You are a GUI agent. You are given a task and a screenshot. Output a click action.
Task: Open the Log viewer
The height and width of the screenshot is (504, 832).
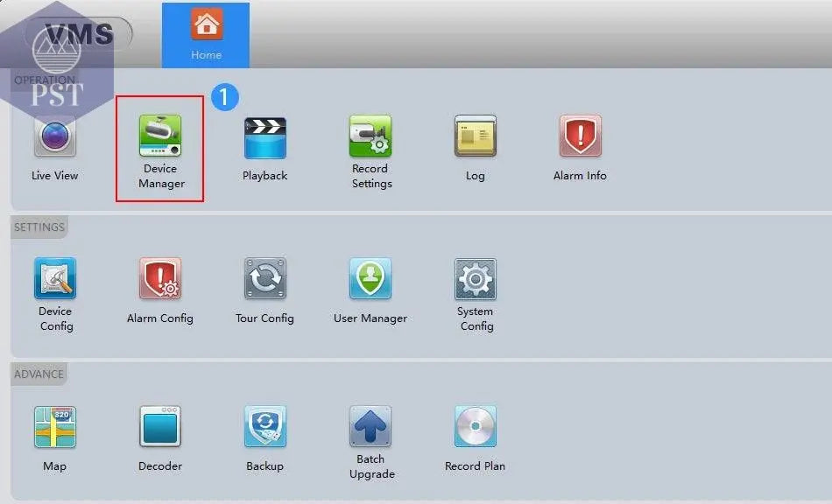pos(475,137)
